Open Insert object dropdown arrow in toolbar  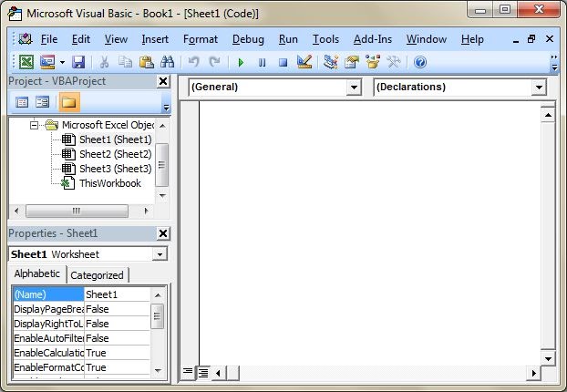click(x=62, y=62)
